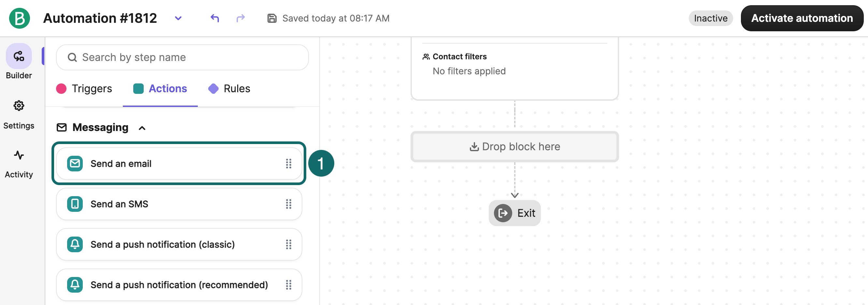
Task: Click the Brevo logo icon
Action: point(19,18)
